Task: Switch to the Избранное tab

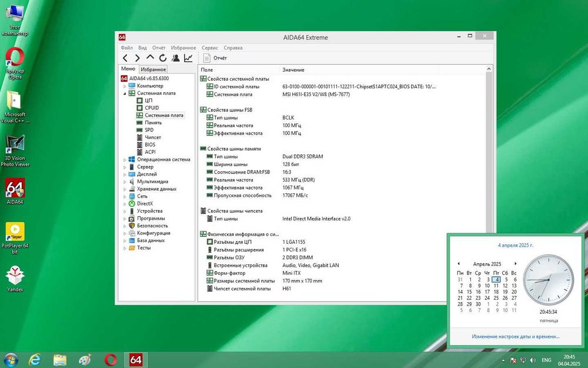Action: [153, 69]
